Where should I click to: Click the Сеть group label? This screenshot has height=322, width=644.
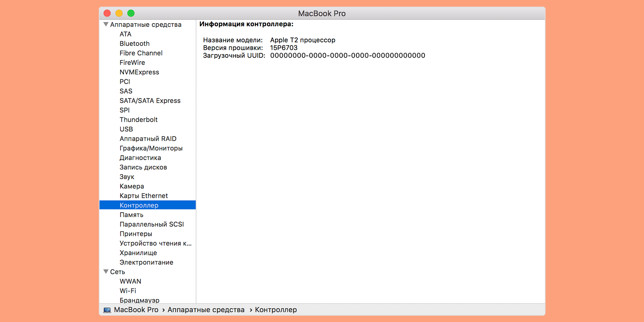tap(117, 272)
